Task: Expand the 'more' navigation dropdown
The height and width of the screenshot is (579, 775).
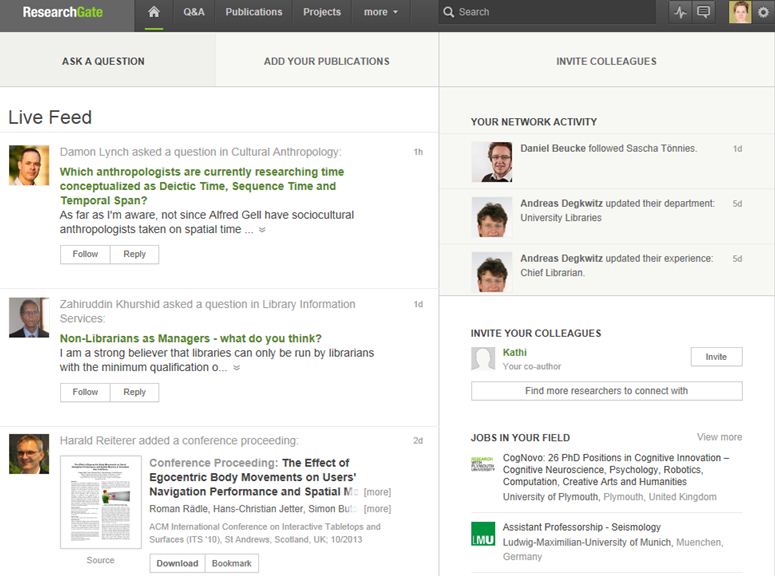Action: coord(381,12)
